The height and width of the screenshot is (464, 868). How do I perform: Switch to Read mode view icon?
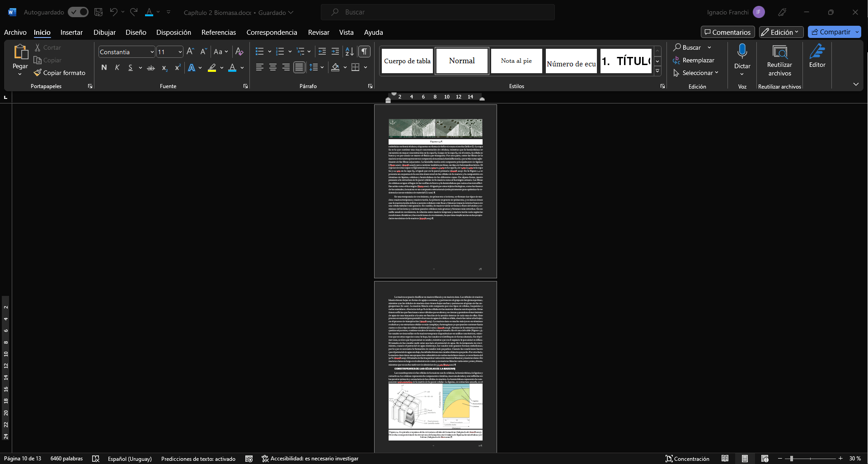pos(725,459)
